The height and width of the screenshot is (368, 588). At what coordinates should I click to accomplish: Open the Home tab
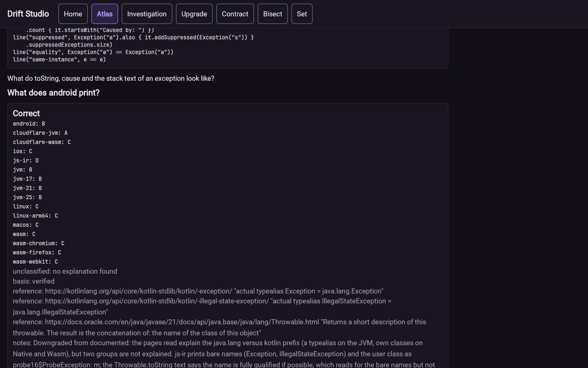coord(73,14)
